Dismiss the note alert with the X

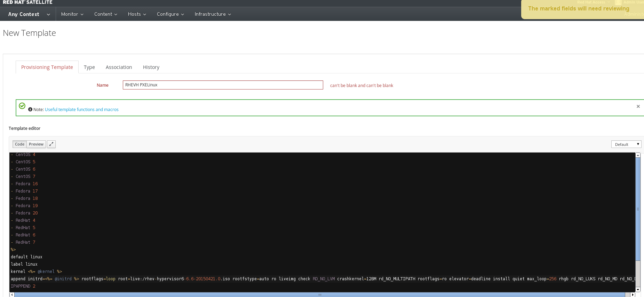point(638,107)
